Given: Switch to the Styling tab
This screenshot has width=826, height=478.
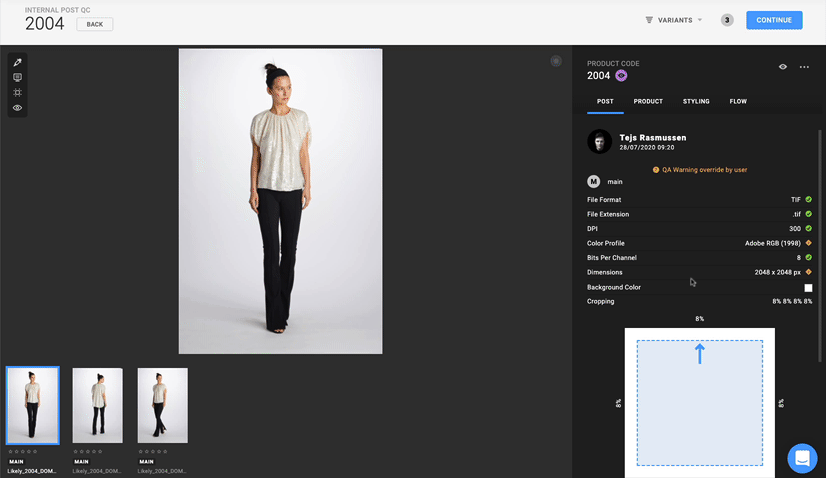Looking at the screenshot, I should (x=696, y=101).
